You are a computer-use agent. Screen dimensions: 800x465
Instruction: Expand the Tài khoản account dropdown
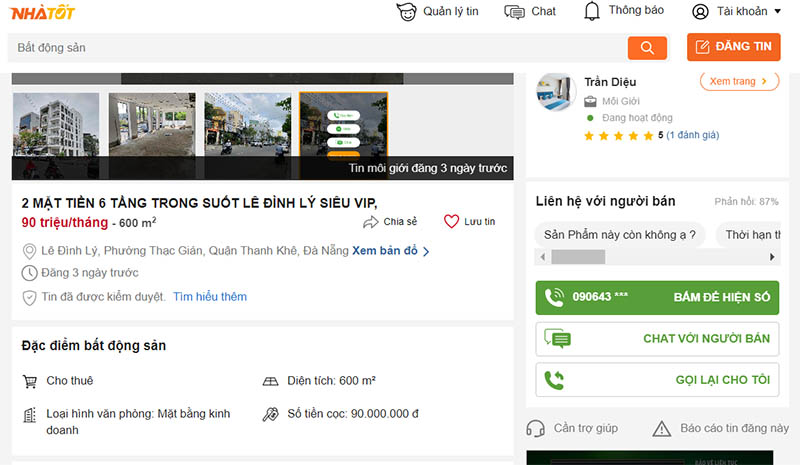coord(736,12)
